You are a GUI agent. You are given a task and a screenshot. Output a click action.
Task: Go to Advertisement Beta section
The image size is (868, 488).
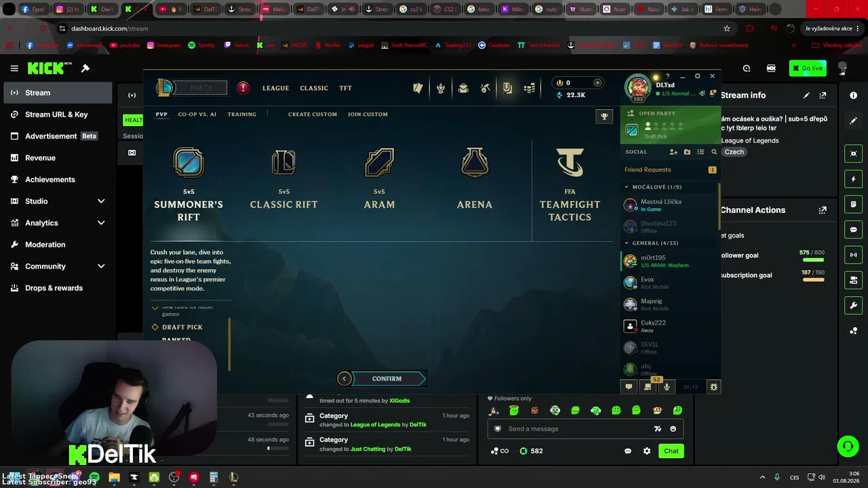coord(56,136)
